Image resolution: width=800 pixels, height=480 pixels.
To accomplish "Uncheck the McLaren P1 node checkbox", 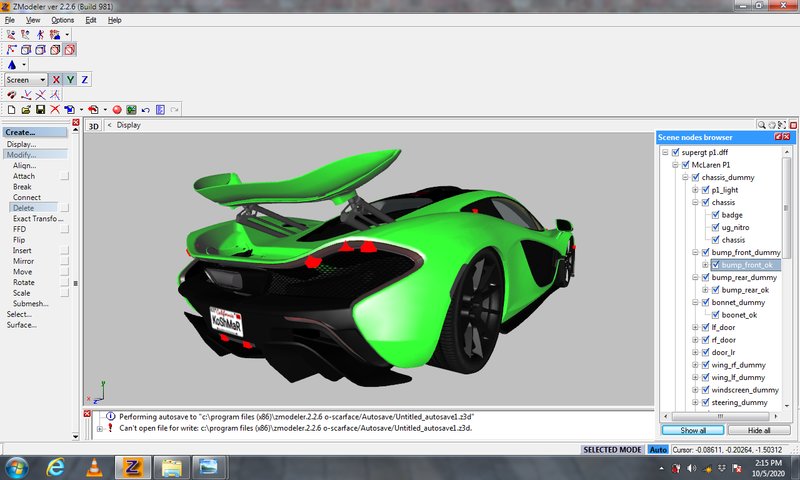I will pos(685,165).
